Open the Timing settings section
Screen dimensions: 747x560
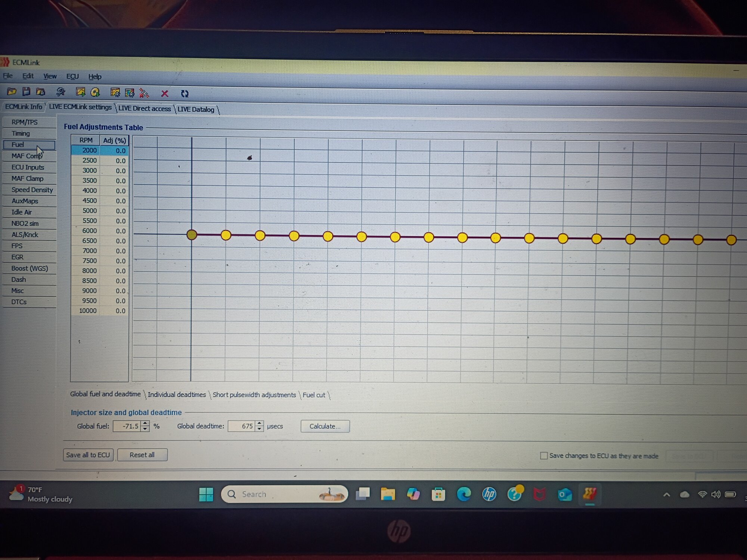click(29, 134)
